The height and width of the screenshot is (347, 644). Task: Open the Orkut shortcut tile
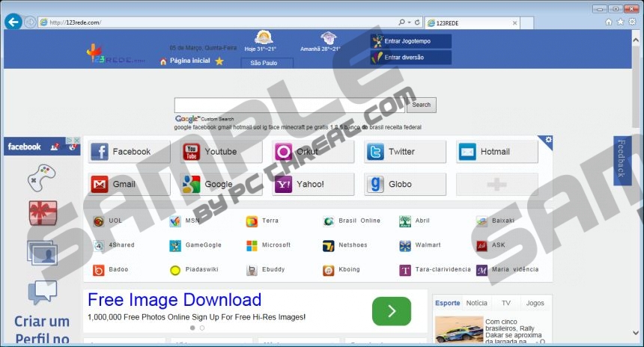[313, 152]
